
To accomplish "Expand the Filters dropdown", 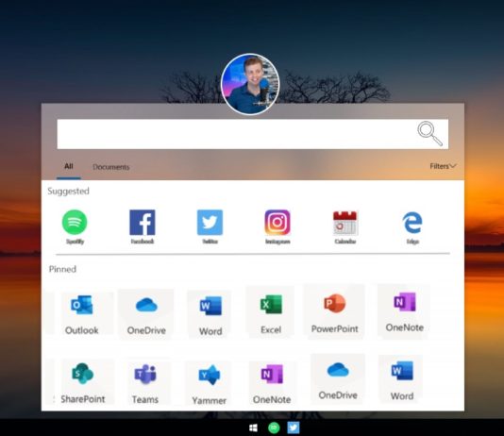I will point(443,166).
